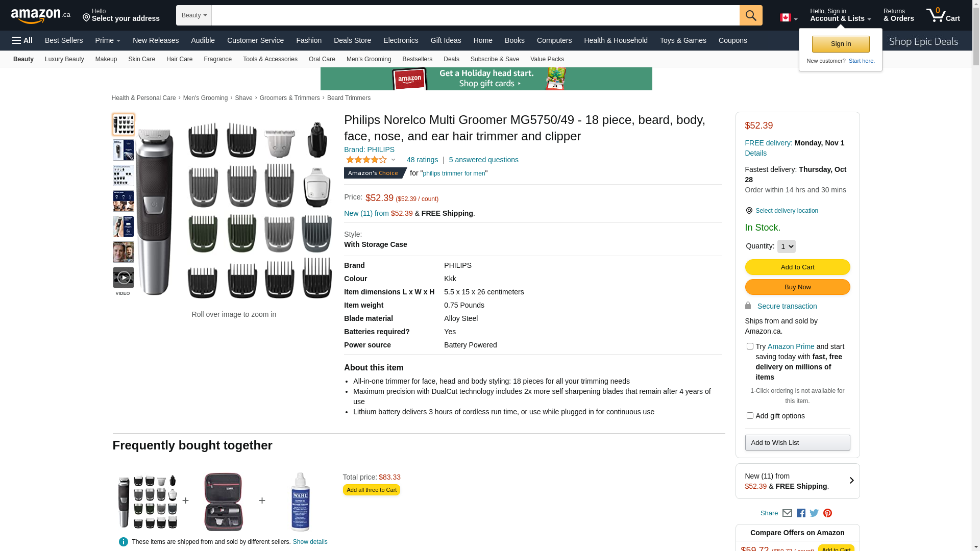Share the product on Pinterest
The height and width of the screenshot is (551, 980).
(x=827, y=513)
